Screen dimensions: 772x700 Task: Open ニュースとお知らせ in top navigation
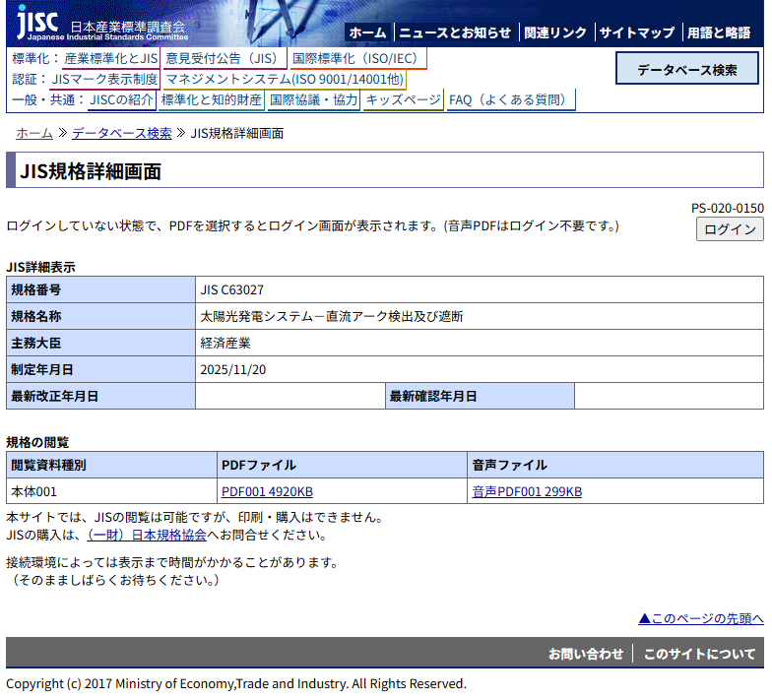click(455, 32)
